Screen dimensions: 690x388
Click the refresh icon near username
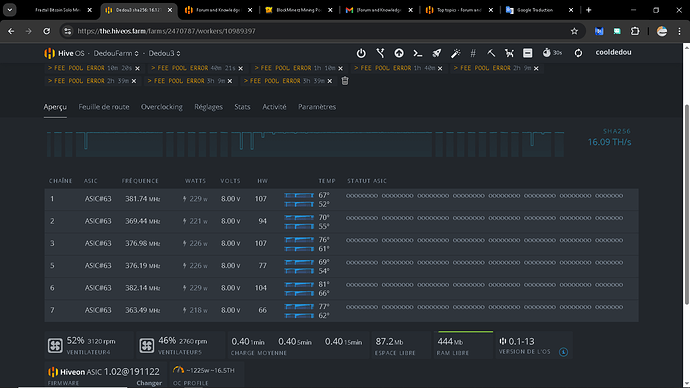tap(578, 53)
